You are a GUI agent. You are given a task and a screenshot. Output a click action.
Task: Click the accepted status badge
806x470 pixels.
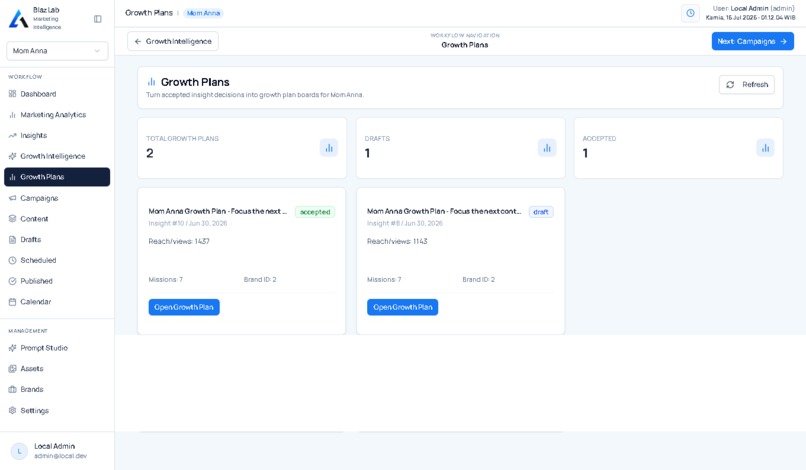click(x=315, y=212)
